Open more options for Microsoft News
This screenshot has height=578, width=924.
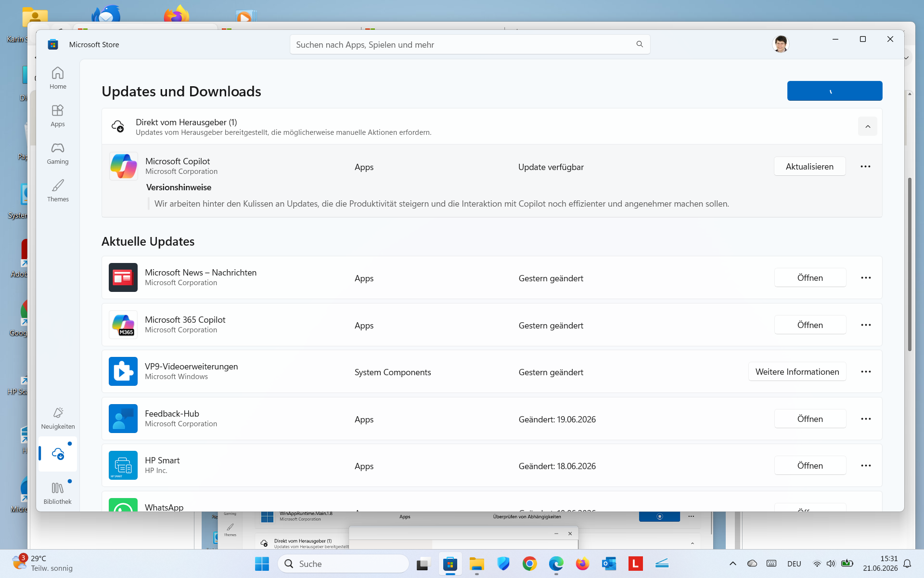coord(866,278)
